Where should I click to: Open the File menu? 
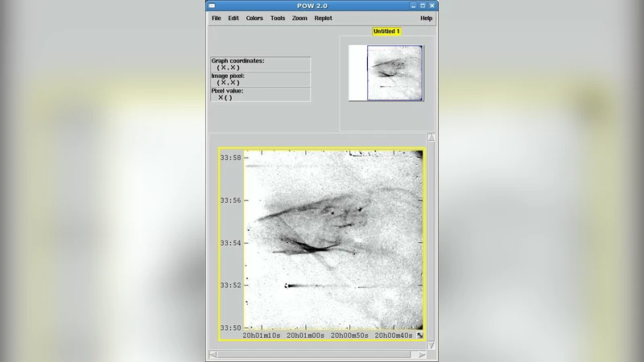point(216,18)
